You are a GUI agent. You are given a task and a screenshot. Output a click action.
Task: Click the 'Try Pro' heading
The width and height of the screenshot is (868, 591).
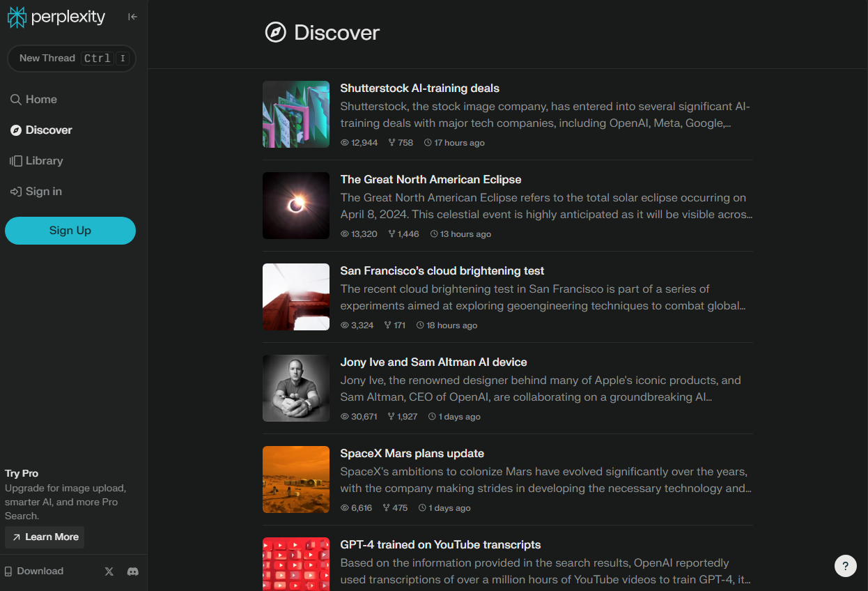click(x=22, y=474)
